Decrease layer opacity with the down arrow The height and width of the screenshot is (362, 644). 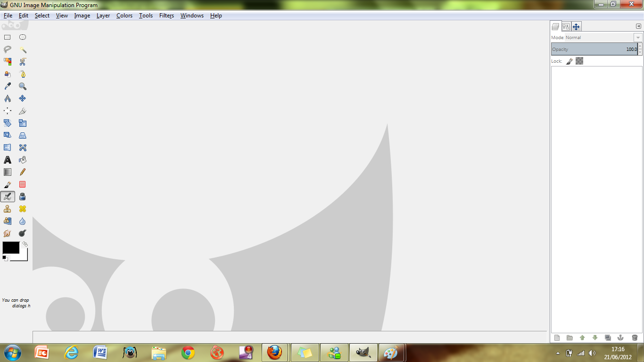coord(640,52)
